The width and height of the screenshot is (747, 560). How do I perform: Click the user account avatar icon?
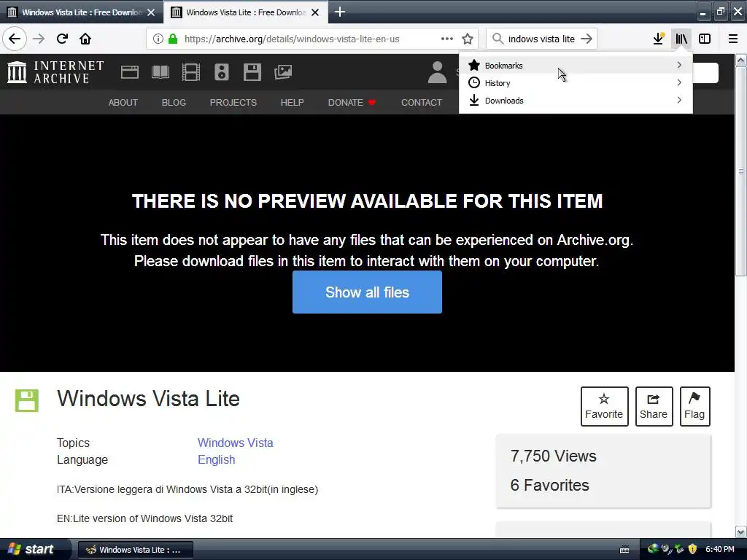[438, 72]
